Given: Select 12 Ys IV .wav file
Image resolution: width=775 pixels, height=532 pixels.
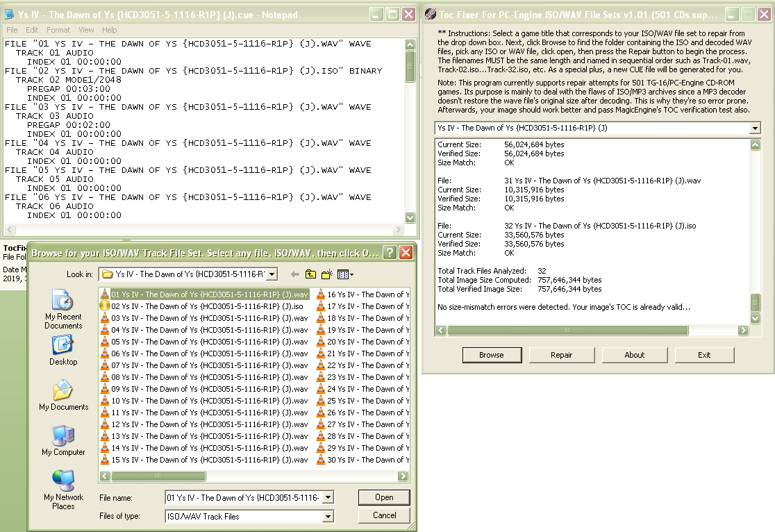Looking at the screenshot, I should tap(204, 424).
